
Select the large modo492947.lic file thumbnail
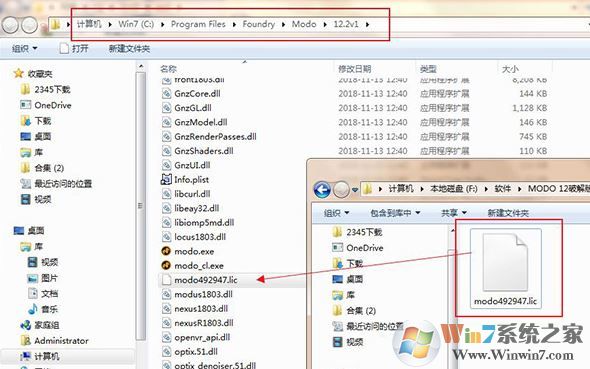click(x=505, y=268)
